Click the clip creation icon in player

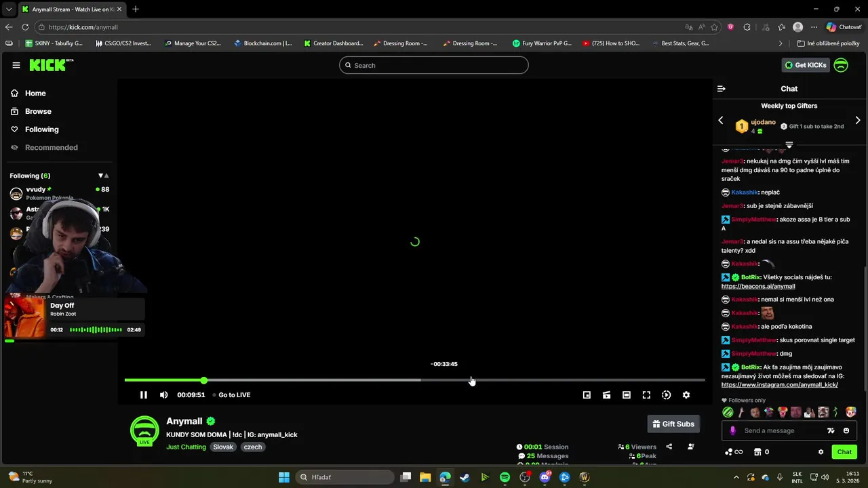[607, 395]
